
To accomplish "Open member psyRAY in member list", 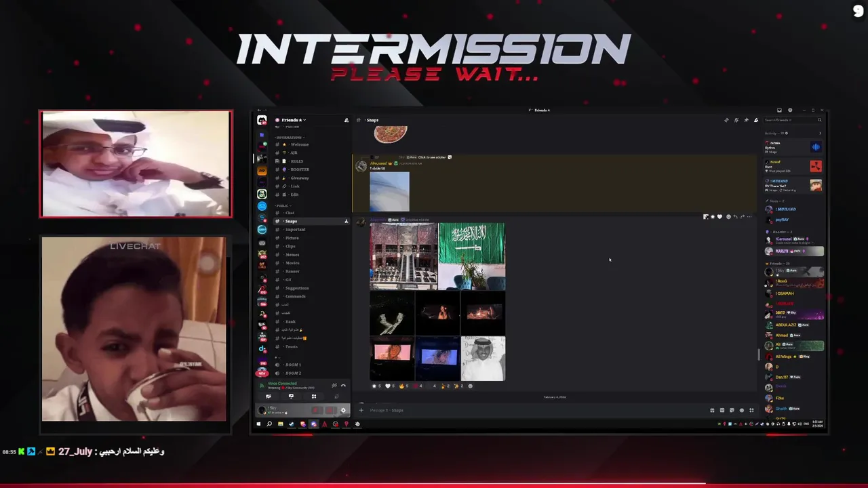I will coord(793,220).
